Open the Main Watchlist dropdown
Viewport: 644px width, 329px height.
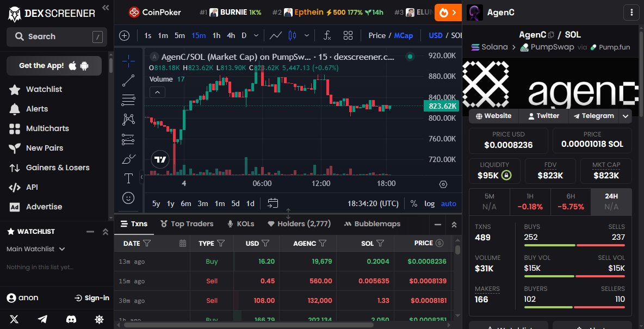[x=36, y=249]
